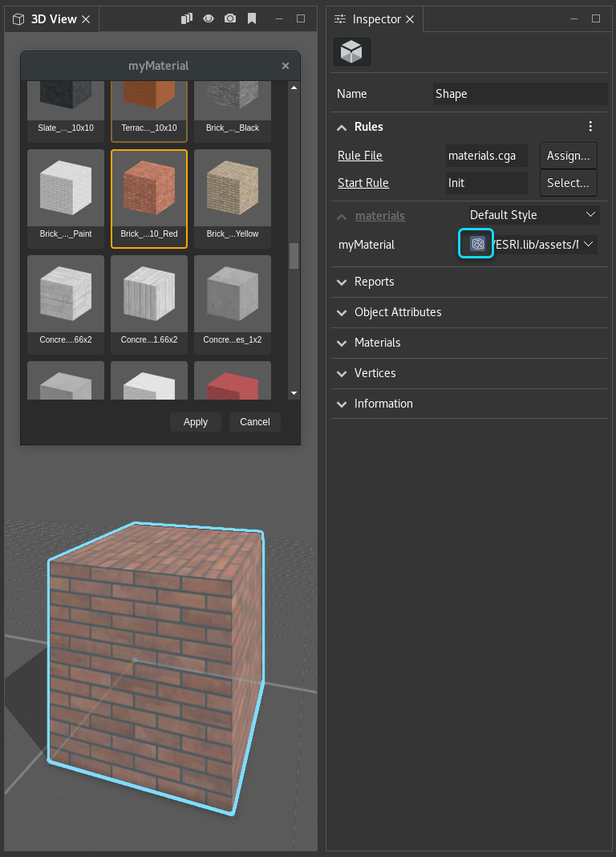This screenshot has width=616, height=857.
Task: Select the 3D View tab
Action: click(x=53, y=19)
